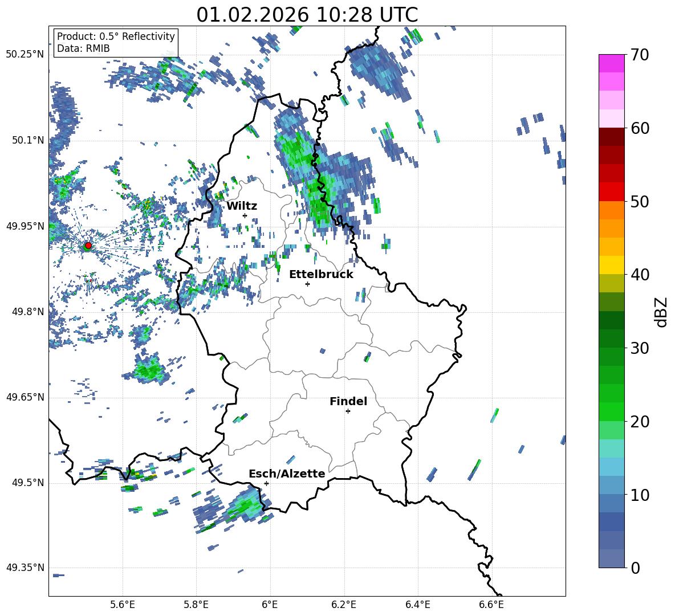
Task: Click the 30 tick on colorbar
Action: [x=640, y=348]
